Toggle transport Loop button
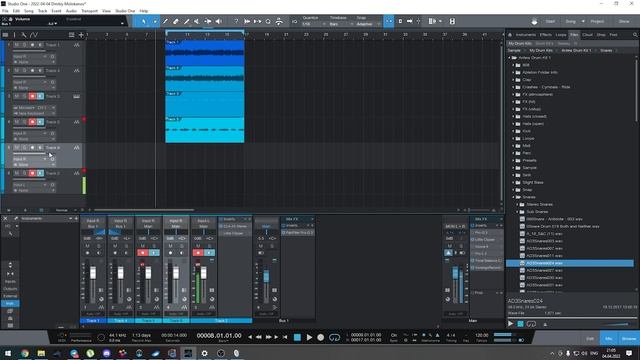 (x=334, y=337)
